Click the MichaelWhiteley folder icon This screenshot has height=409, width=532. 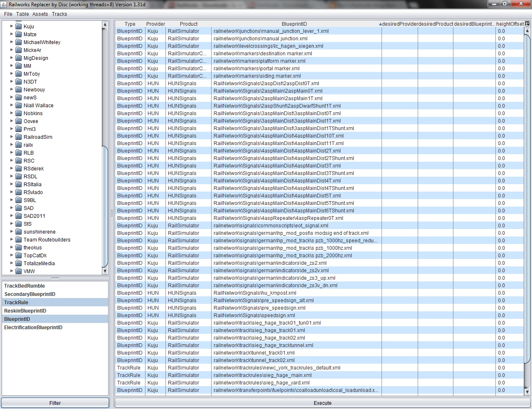click(18, 42)
